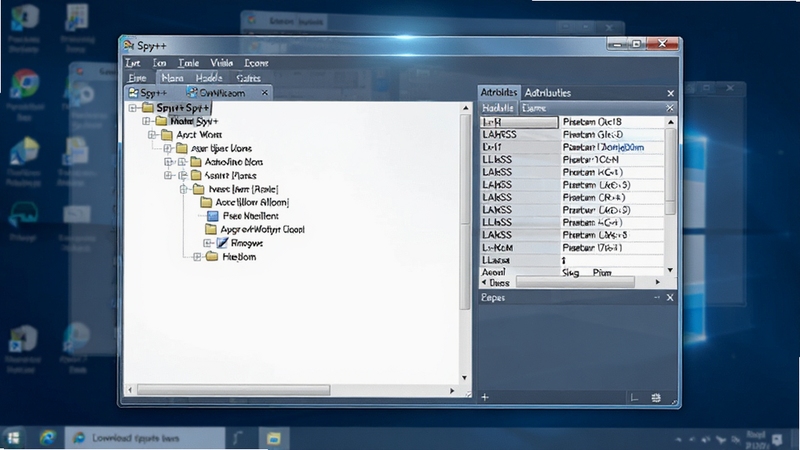Click the plus icon at the bottom of the Eepes panel
The height and width of the screenshot is (450, 800).
485,397
